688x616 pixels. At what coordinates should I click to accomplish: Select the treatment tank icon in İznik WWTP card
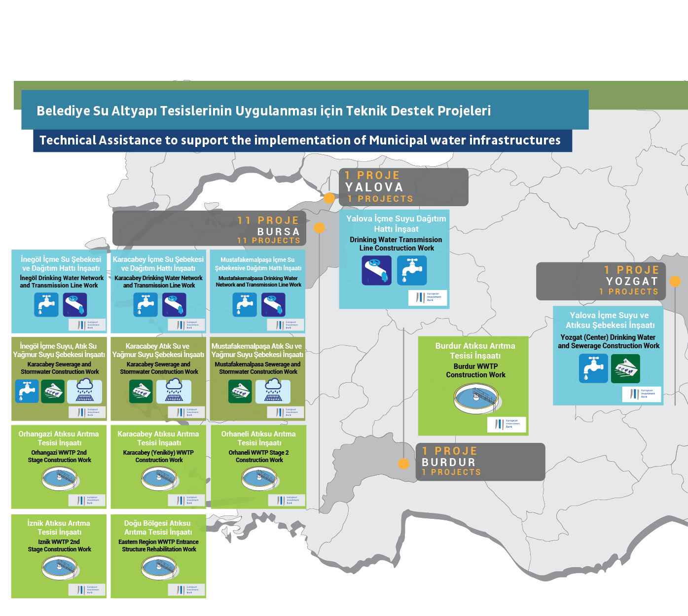point(59,568)
